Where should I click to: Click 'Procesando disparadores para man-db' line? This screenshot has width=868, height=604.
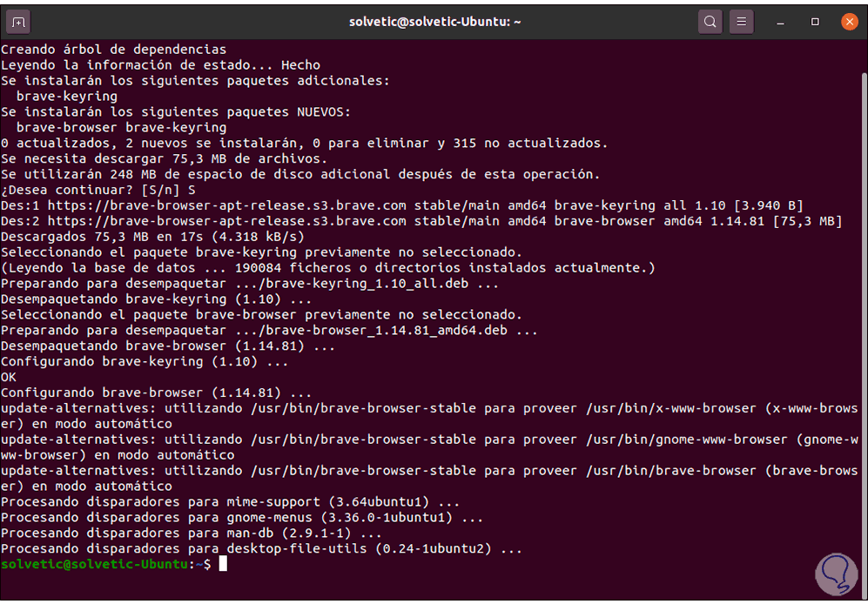(x=191, y=534)
